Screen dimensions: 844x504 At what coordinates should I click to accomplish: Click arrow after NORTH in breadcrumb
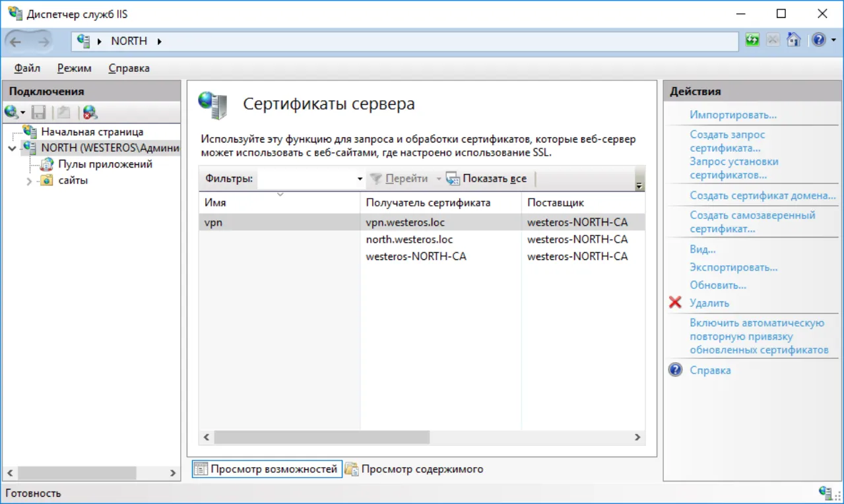pos(159,42)
